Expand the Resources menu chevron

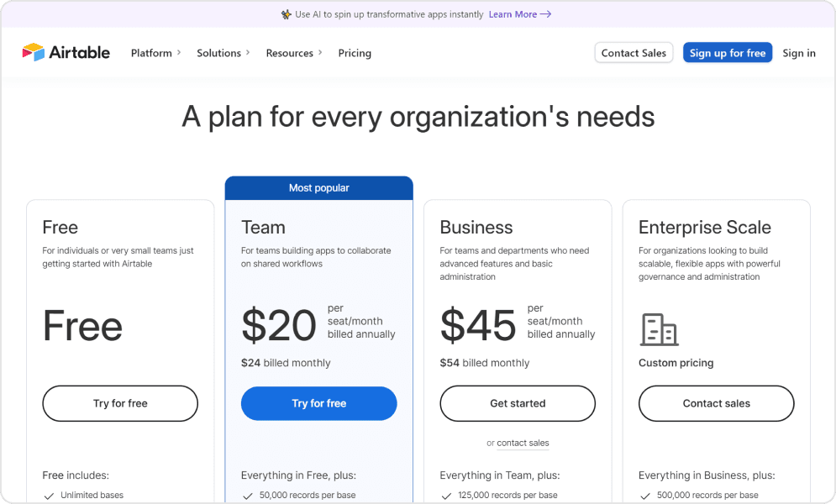(x=320, y=52)
